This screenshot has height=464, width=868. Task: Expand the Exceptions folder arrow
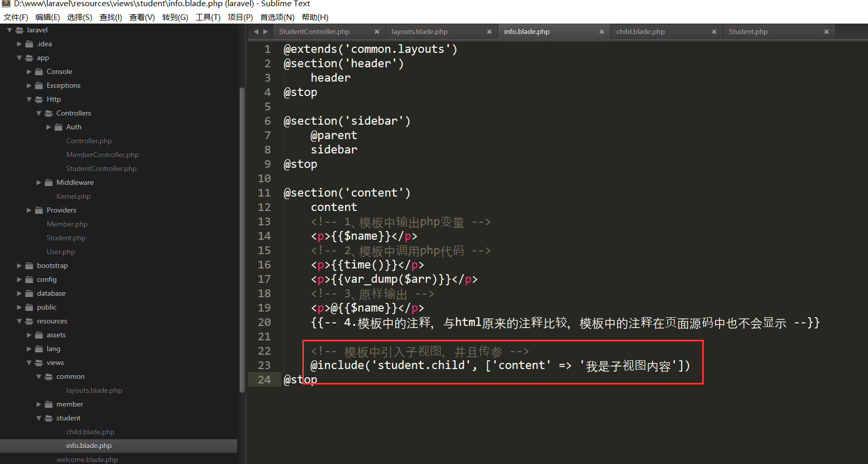29,86
